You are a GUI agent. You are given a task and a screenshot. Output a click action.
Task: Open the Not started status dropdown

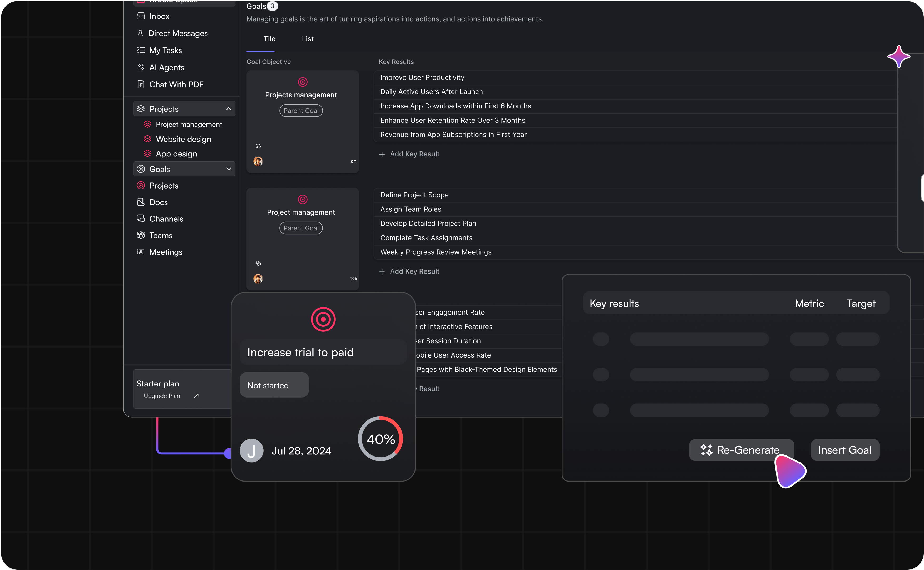pos(274,385)
